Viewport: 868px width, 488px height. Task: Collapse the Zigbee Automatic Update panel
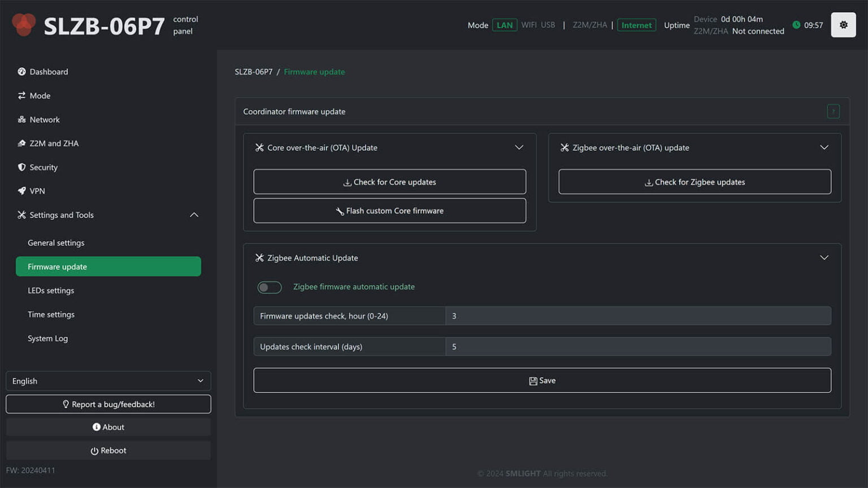[x=824, y=258]
